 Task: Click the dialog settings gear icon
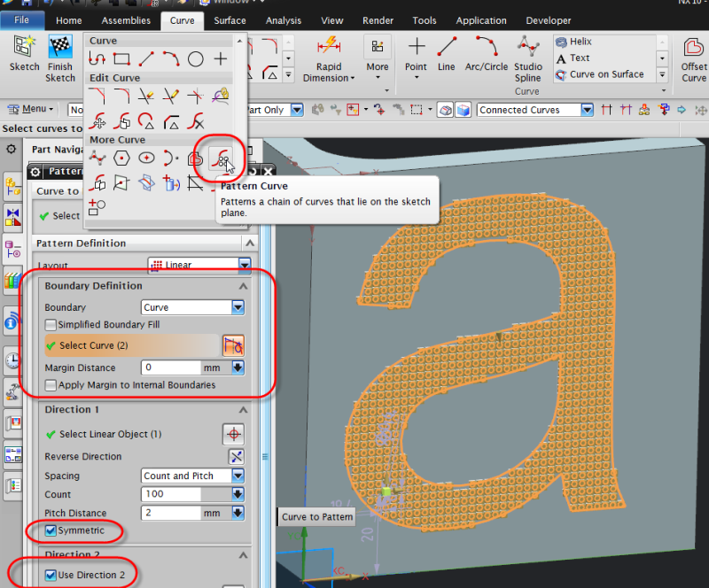(35, 172)
